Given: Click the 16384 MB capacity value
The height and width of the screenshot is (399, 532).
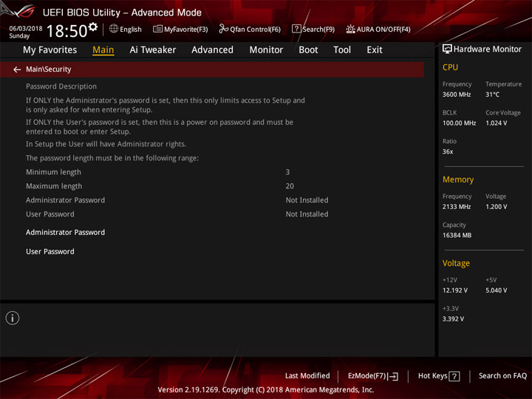Looking at the screenshot, I should (457, 235).
